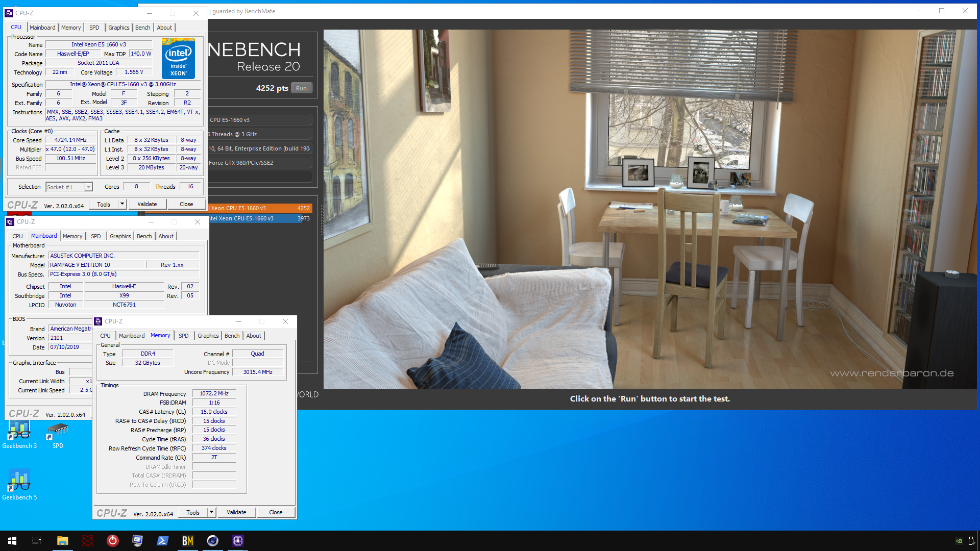This screenshot has width=980, height=551.
Task: Open Bench tab in top CPU-Z window
Action: tap(143, 28)
